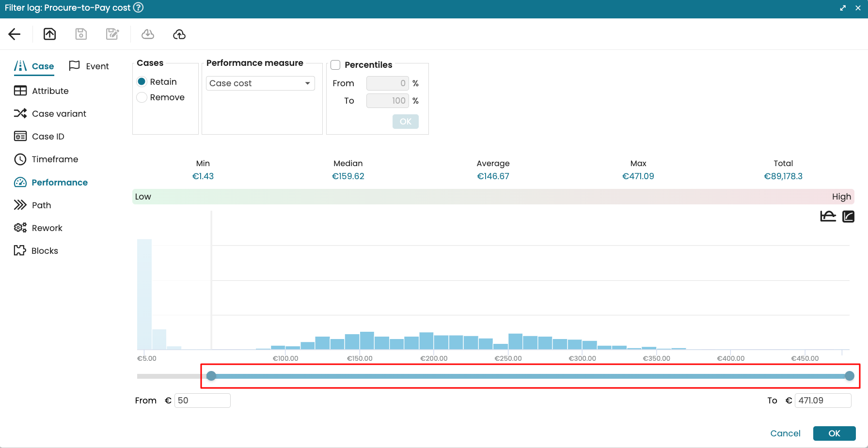Expand the dialog with the resize arrow
Image resolution: width=868 pixels, height=448 pixels.
click(843, 8)
